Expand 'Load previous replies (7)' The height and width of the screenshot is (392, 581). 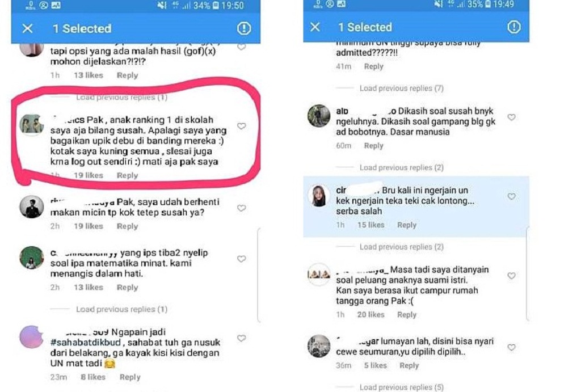tap(401, 88)
